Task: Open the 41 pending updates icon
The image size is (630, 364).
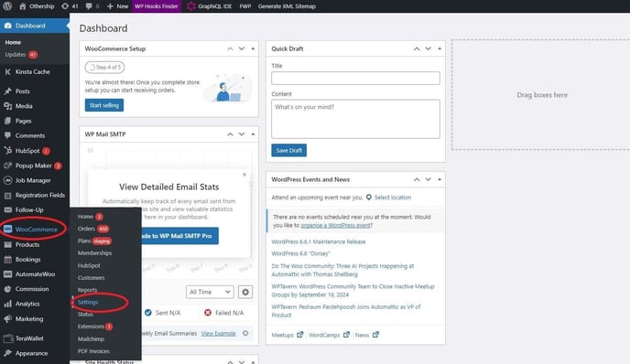Action: pos(70,6)
